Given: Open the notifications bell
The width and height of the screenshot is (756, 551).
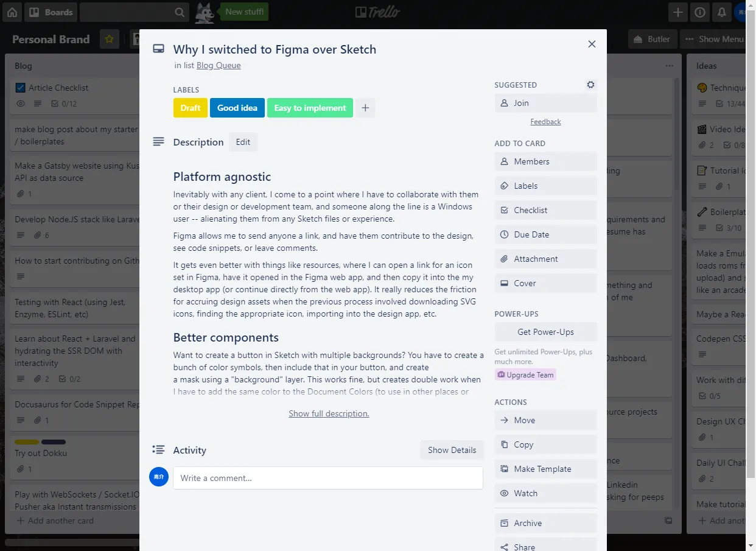Looking at the screenshot, I should click(722, 12).
